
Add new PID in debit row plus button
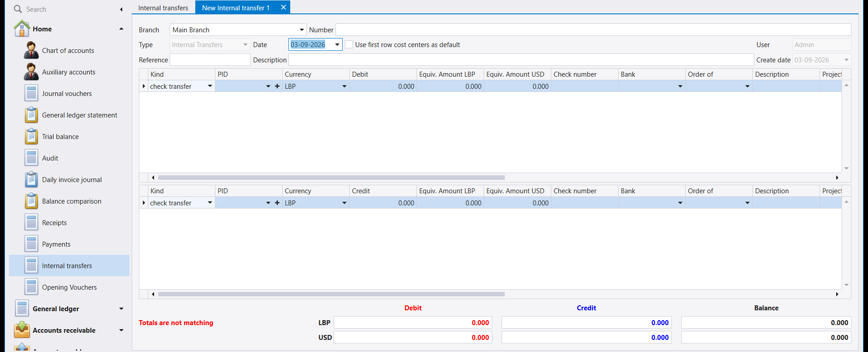[277, 86]
